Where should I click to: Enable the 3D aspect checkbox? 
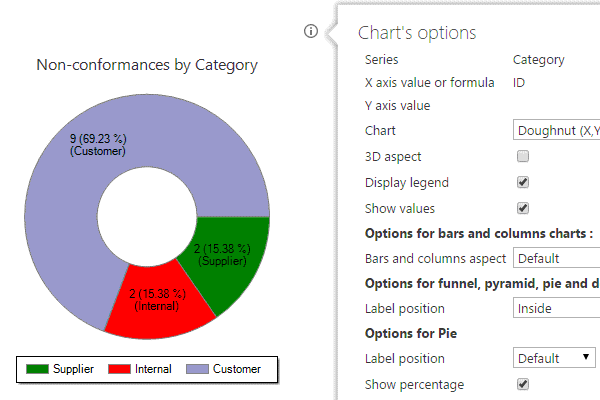tap(523, 156)
